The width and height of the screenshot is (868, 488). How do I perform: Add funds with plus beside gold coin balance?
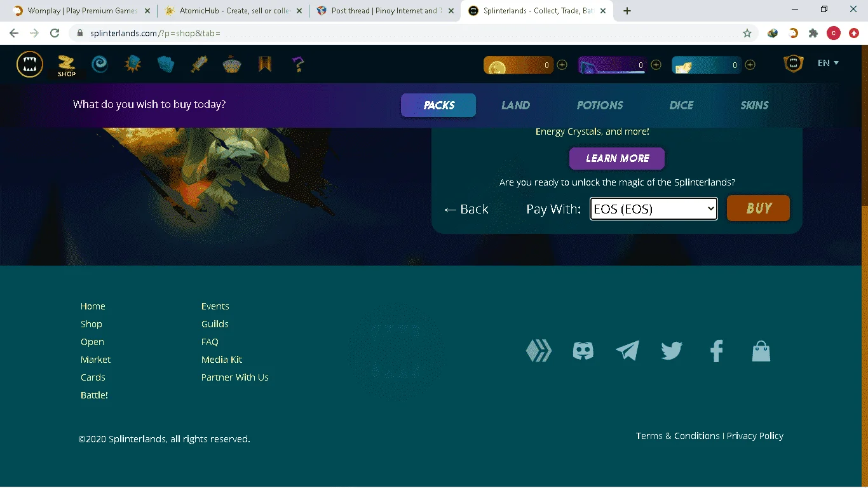[x=562, y=65]
